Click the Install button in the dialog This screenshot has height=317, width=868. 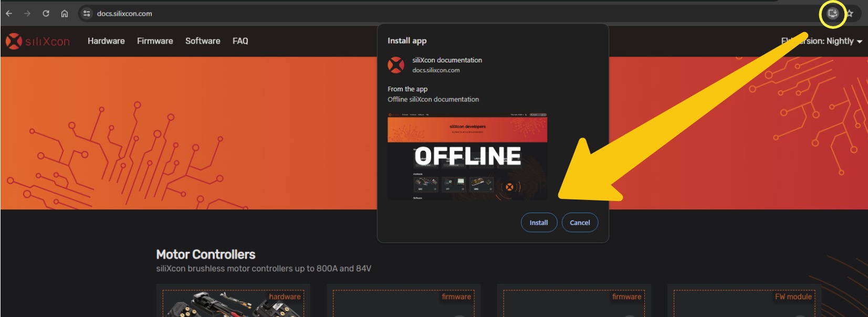point(539,223)
